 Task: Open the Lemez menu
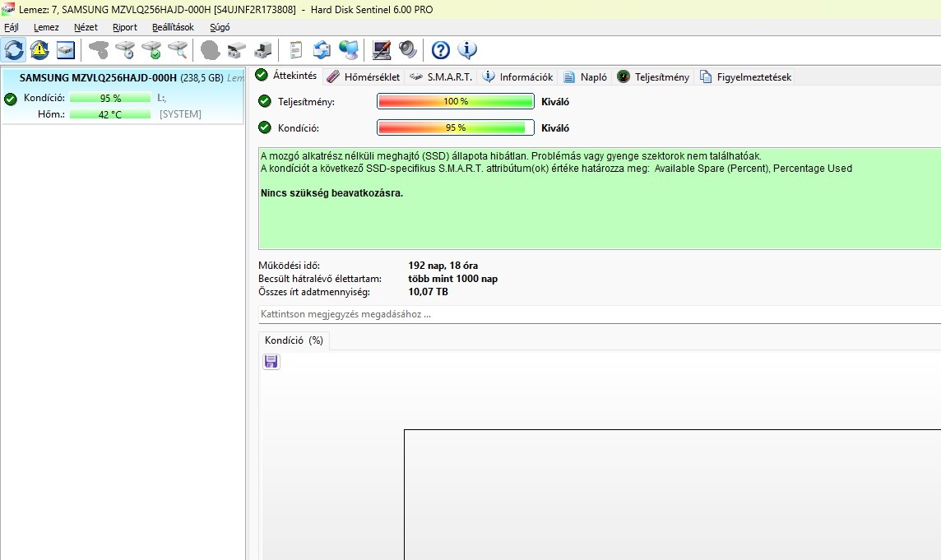pyautogui.click(x=46, y=27)
